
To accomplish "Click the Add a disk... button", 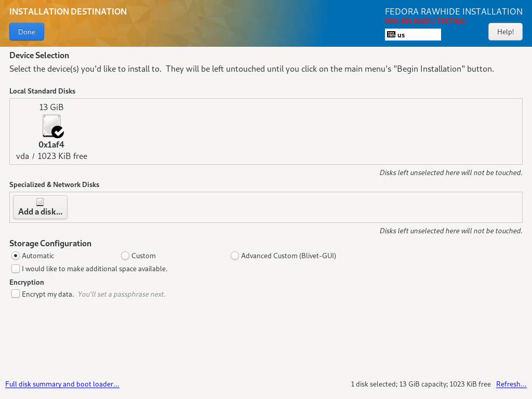I will point(41,207).
